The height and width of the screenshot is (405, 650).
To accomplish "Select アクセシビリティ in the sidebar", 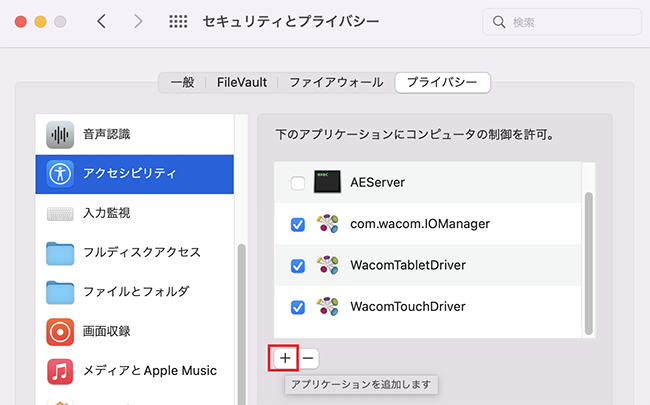I will pyautogui.click(x=135, y=174).
